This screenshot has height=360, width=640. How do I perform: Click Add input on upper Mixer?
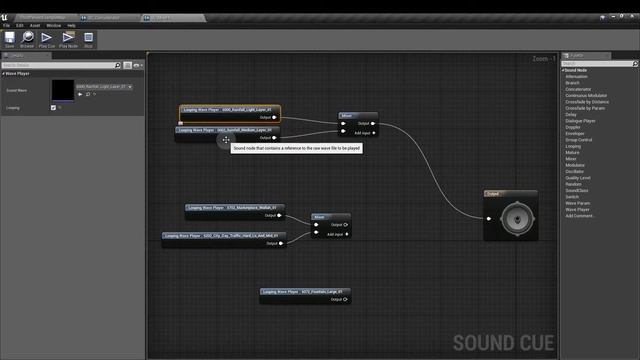[364, 133]
